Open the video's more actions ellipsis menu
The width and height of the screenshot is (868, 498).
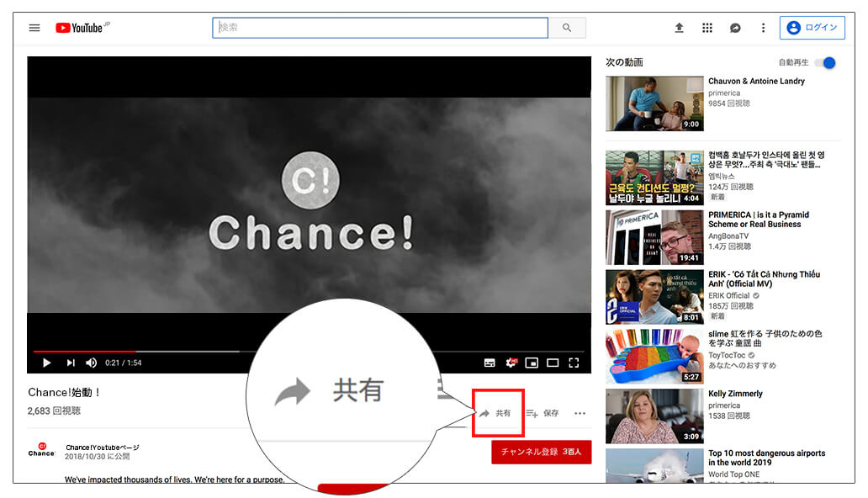(580, 412)
